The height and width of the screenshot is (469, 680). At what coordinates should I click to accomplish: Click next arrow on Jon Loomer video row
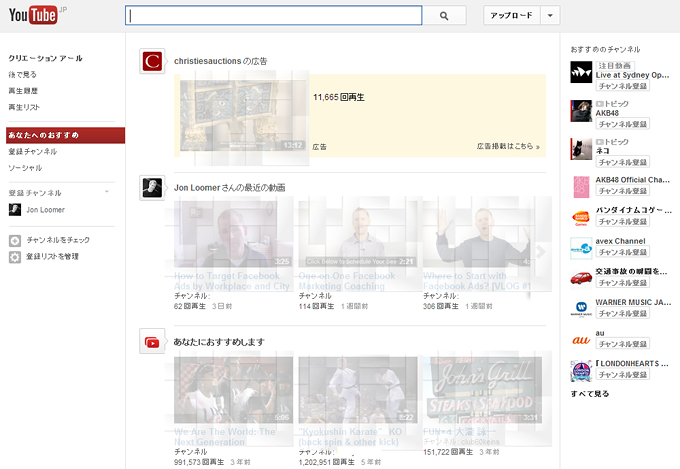[540, 252]
